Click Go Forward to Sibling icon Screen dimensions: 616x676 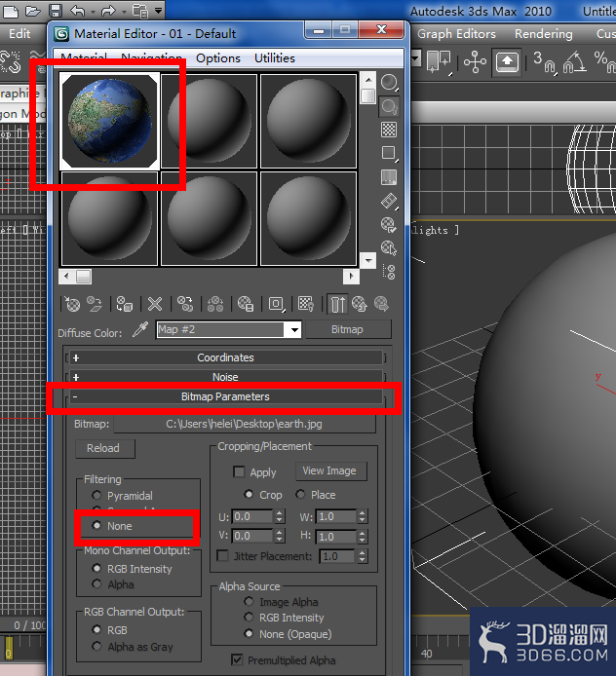tap(381, 304)
